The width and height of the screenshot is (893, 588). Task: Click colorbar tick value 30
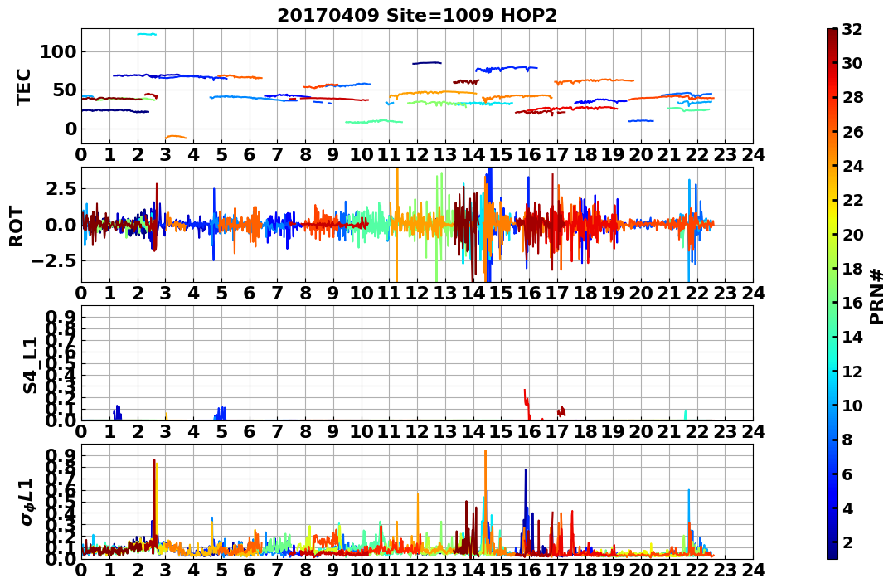[852, 63]
